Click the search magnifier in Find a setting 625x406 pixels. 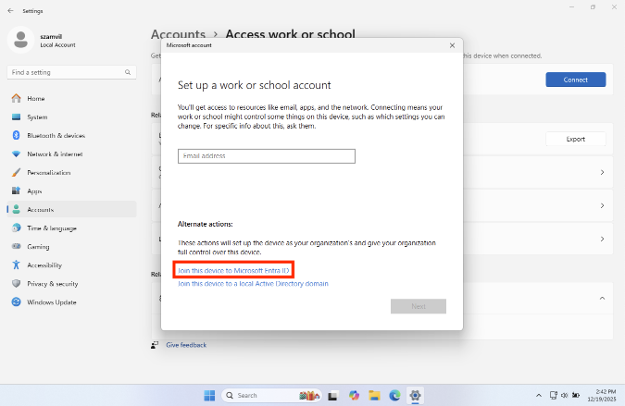coord(128,73)
